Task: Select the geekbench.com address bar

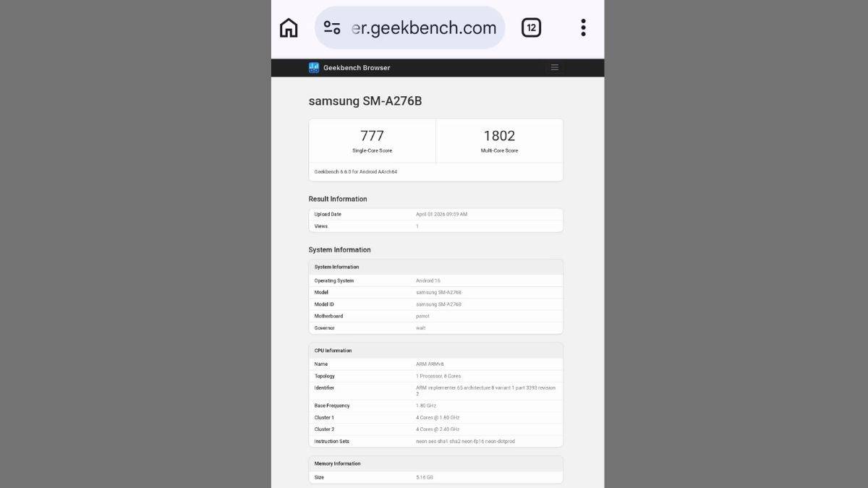Action: [410, 28]
